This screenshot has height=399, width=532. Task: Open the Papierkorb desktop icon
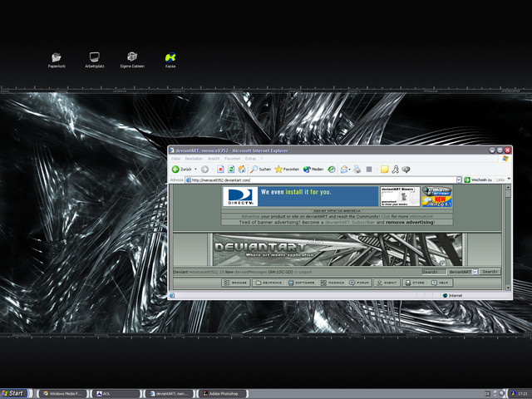coord(57,60)
